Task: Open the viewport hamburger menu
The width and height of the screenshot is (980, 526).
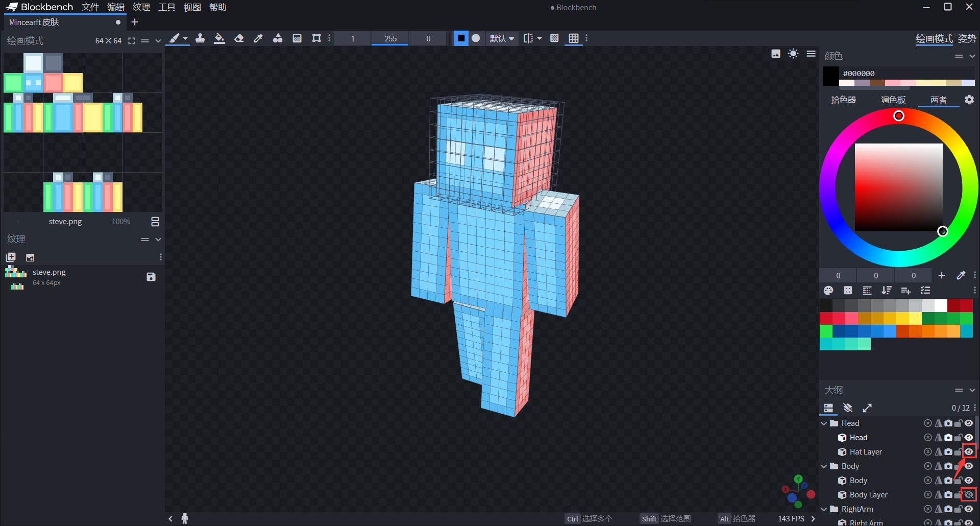Action: pos(811,54)
